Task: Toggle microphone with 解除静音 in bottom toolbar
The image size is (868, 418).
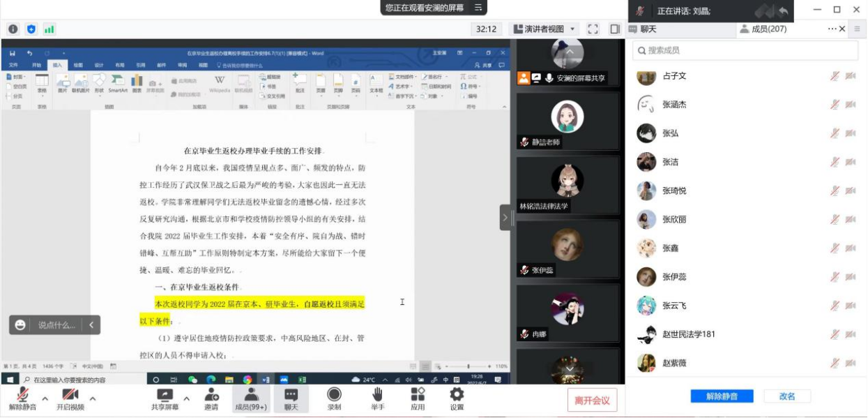Action: point(23,399)
